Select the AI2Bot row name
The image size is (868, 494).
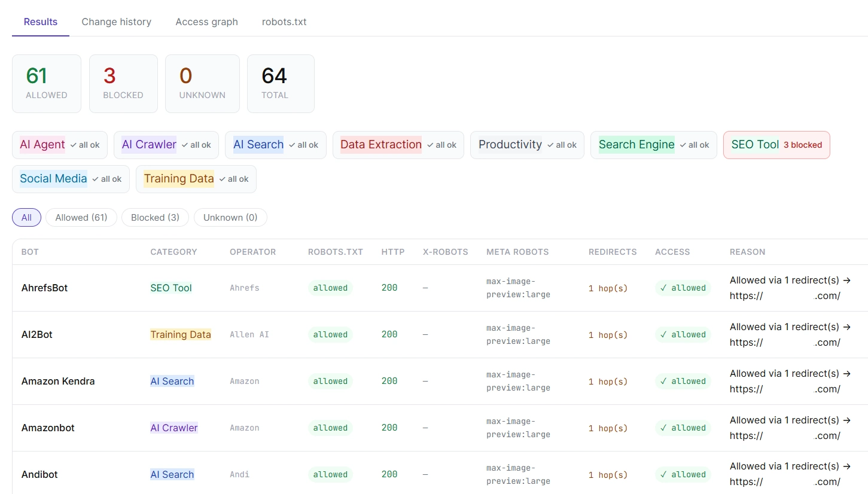click(x=37, y=334)
